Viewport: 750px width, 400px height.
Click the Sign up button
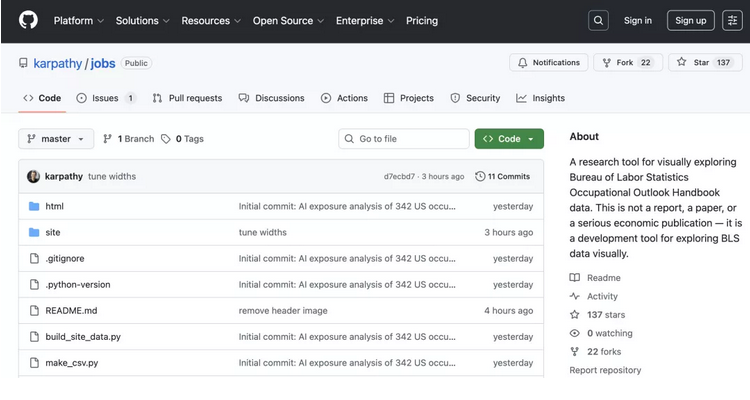coord(691,21)
